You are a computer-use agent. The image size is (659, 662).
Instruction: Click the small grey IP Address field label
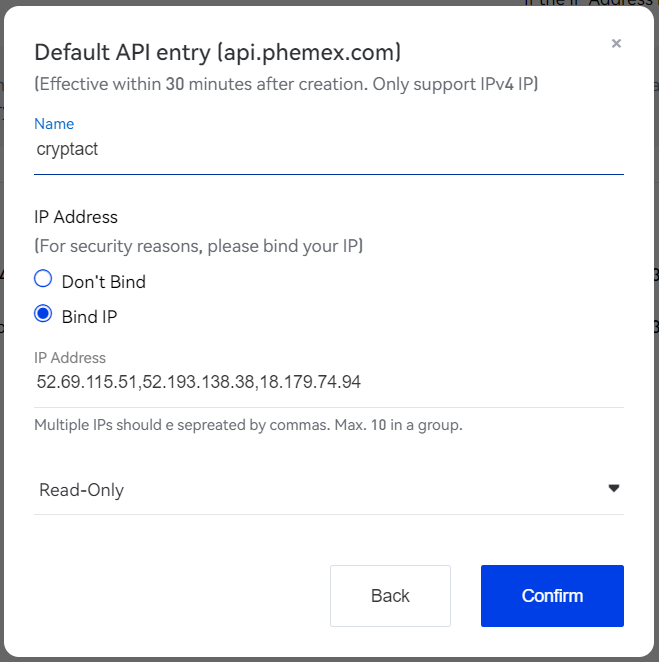pyautogui.click(x=70, y=358)
